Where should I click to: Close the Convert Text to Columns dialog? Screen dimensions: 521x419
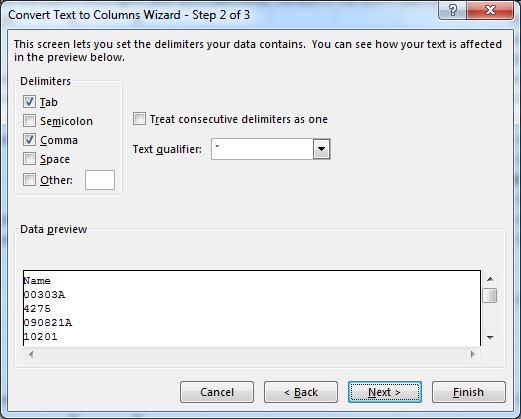click(490, 10)
